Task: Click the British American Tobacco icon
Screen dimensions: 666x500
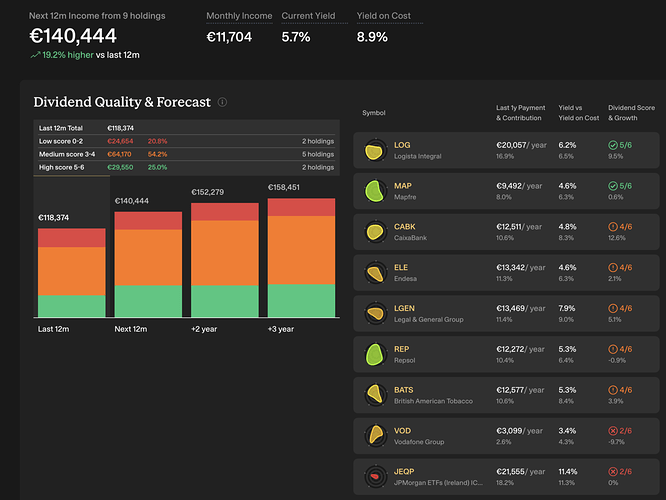Action: click(x=374, y=395)
